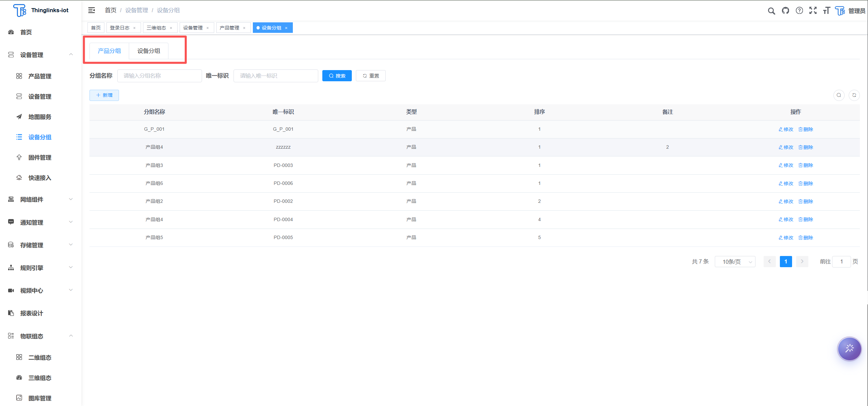Open the 10条/页 page size dropdown
Screen dimensions: 868x406
click(735, 261)
